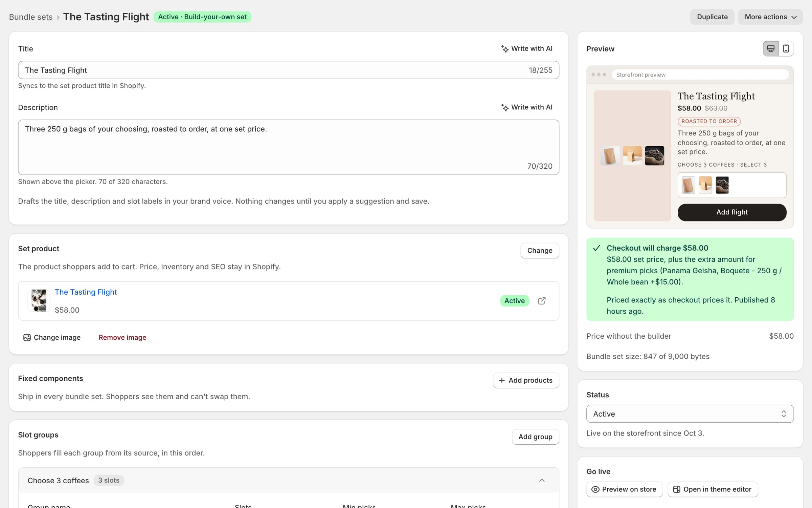This screenshot has width=812, height=508.
Task: Select coffee beans thumbnail in picker
Action: click(x=722, y=185)
